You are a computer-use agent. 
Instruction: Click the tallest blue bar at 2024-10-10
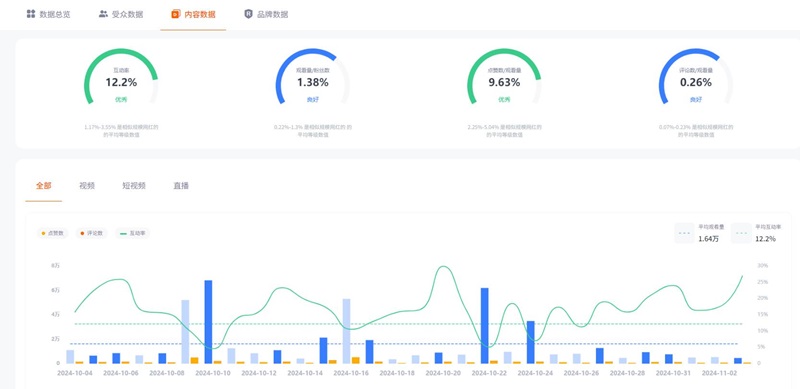coord(208,322)
